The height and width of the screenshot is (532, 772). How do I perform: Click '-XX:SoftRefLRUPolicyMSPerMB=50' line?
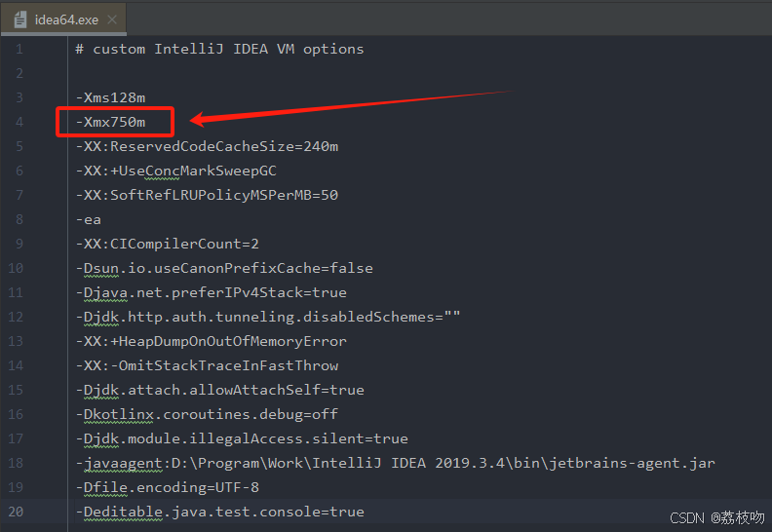(208, 195)
